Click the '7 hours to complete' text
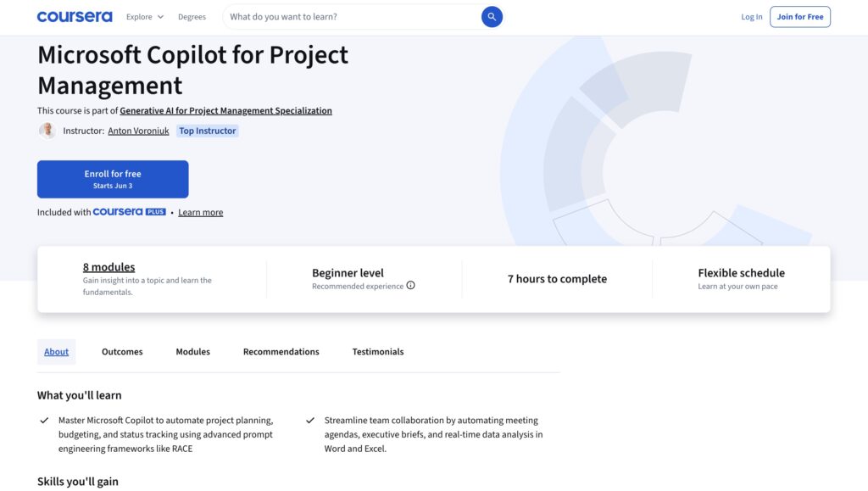 point(557,279)
